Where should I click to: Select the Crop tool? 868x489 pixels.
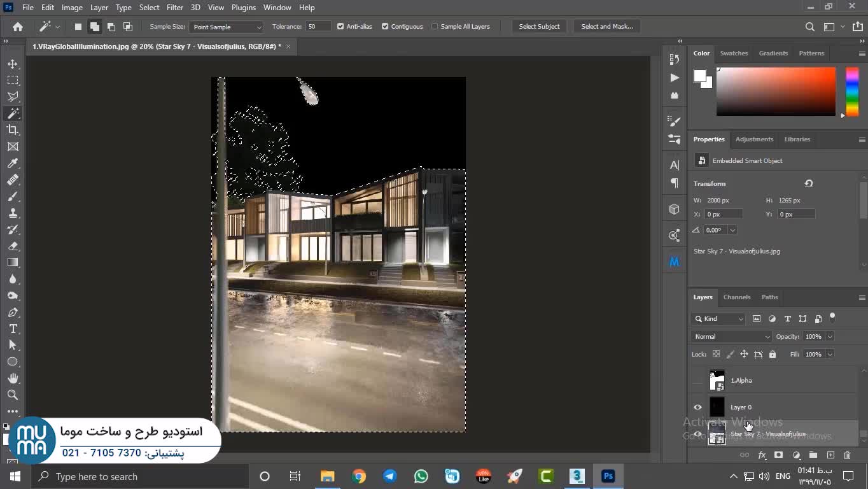[13, 130]
